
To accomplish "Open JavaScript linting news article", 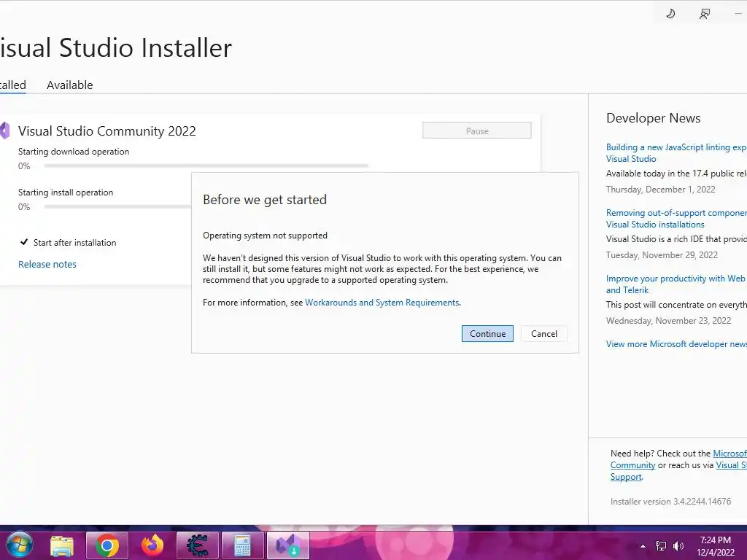I will (676, 153).
